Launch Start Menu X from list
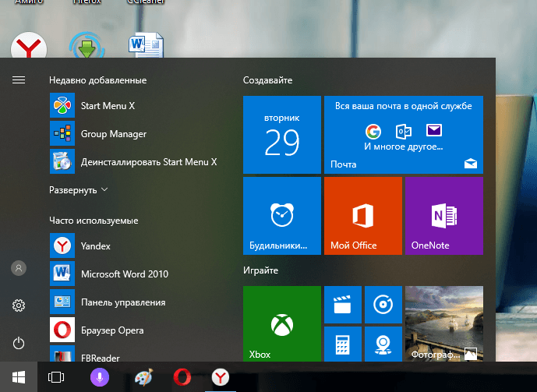537x392 pixels. pyautogui.click(x=108, y=105)
